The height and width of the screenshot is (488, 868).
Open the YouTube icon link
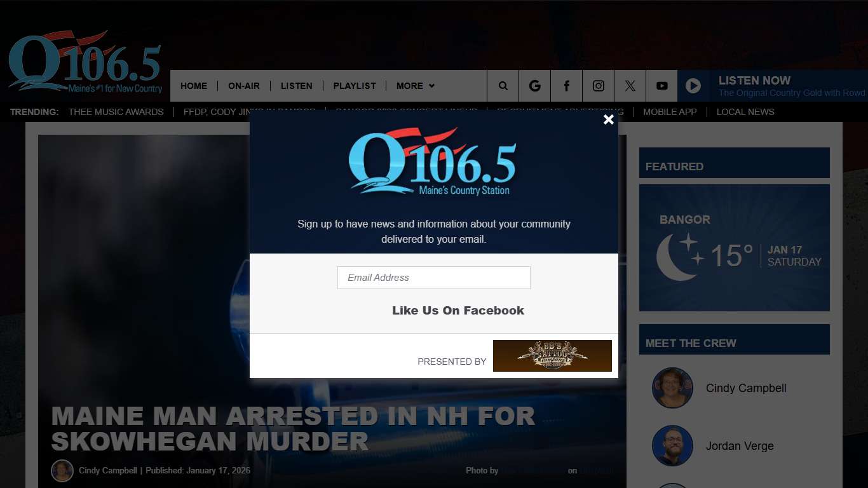(x=662, y=86)
